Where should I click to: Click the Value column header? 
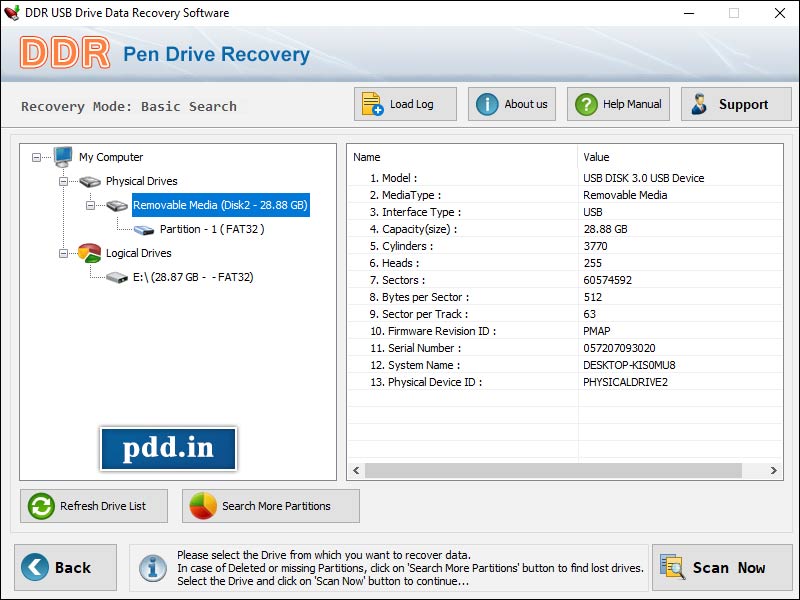(595, 157)
